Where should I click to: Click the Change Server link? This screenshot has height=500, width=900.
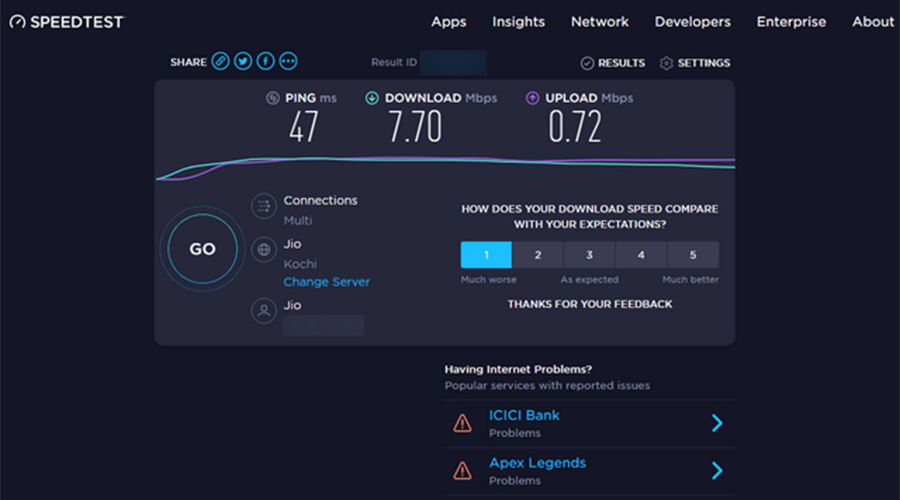(326, 282)
